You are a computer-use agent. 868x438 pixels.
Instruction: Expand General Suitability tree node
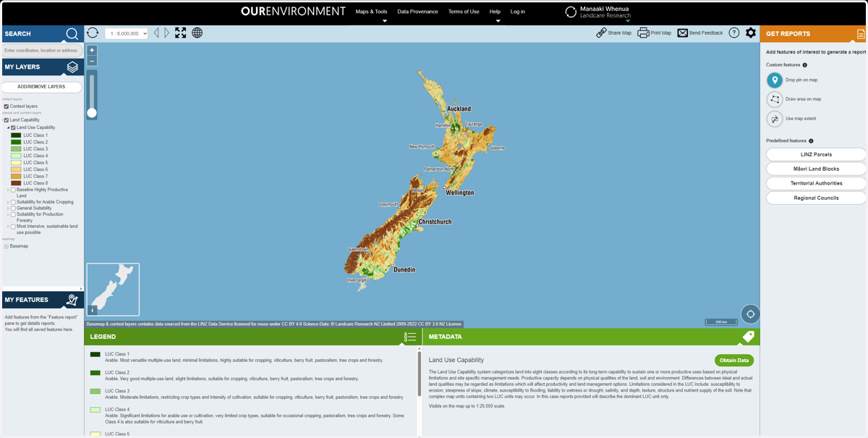[x=9, y=209]
